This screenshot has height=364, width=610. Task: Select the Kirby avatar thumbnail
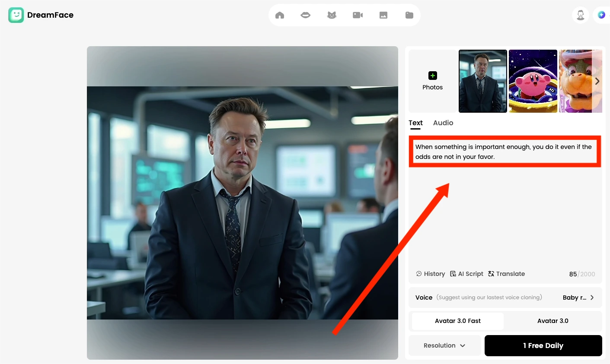[x=533, y=81]
